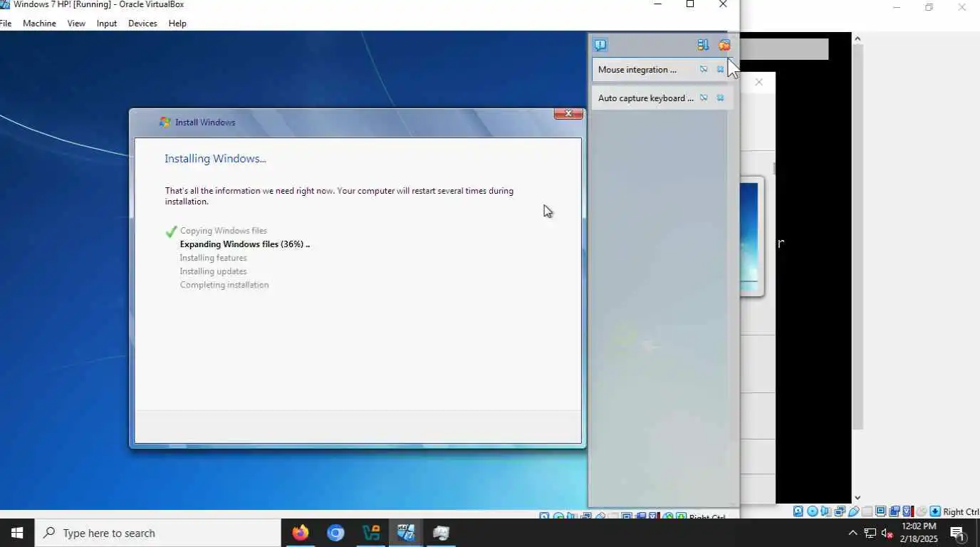Click the keyboard capture arrow icon beside Right Ctrl
The width and height of the screenshot is (980, 547).
coord(935,511)
